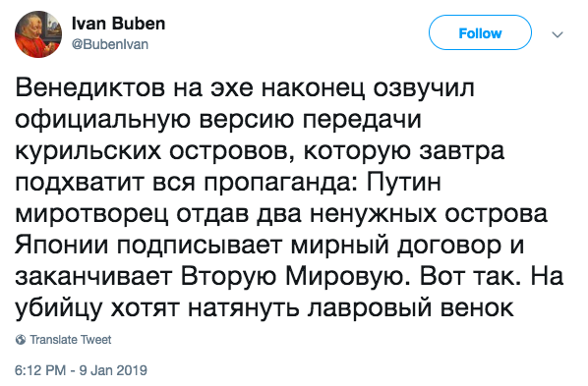Click the word убийцу in last line
Viewport: 588px width, 386px height.
pos(58,308)
